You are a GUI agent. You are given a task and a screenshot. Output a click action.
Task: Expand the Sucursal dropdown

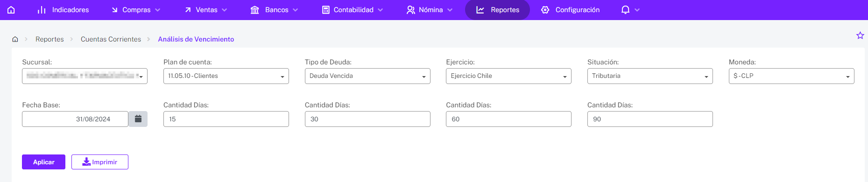pyautogui.click(x=85, y=76)
